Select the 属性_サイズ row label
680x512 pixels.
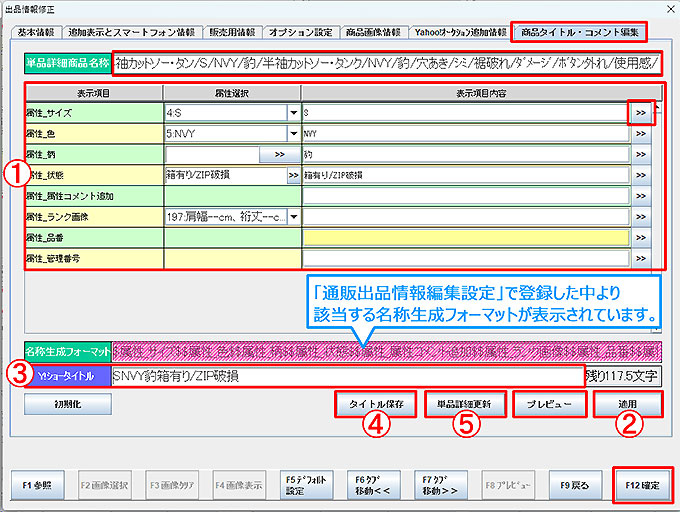(94, 113)
